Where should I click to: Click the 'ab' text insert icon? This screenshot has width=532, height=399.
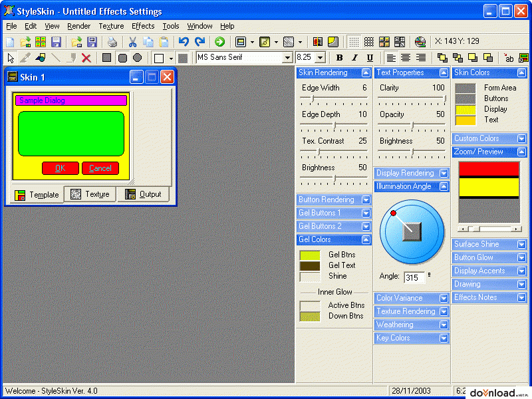pos(509,58)
